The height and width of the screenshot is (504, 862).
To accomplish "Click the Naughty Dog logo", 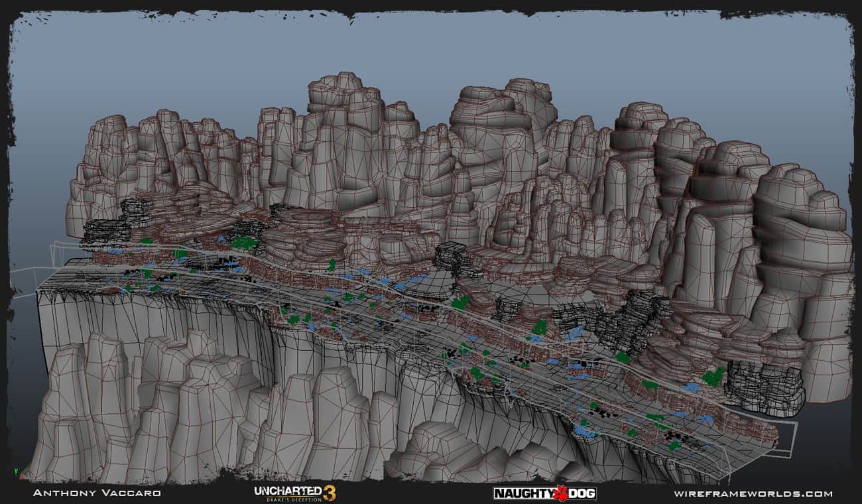I will 544,493.
